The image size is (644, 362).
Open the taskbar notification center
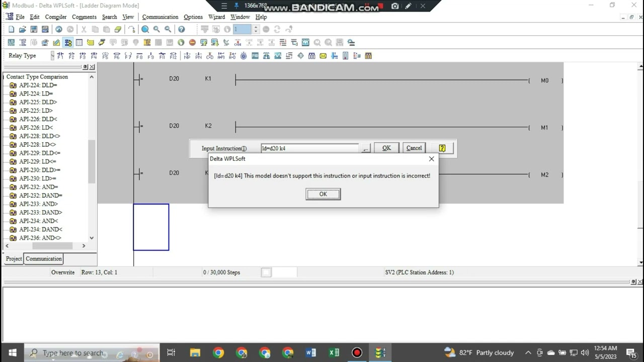coord(632,352)
